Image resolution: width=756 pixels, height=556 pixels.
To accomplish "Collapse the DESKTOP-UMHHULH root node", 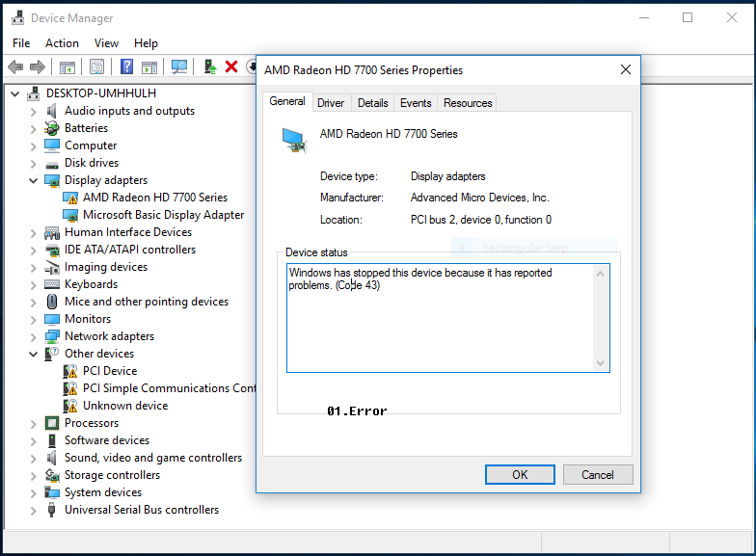I will click(15, 94).
